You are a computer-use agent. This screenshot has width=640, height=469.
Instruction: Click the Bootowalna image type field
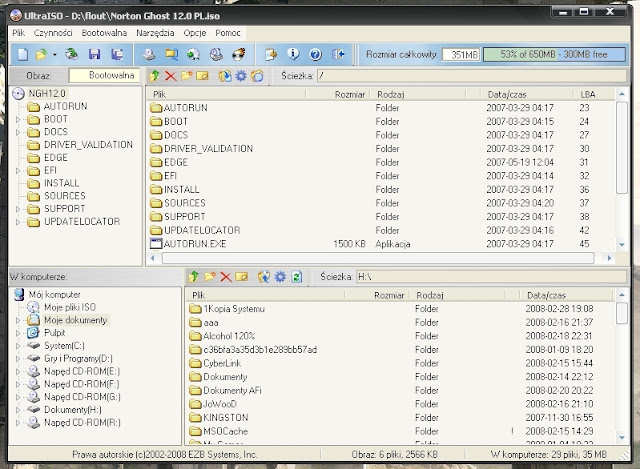[x=104, y=76]
